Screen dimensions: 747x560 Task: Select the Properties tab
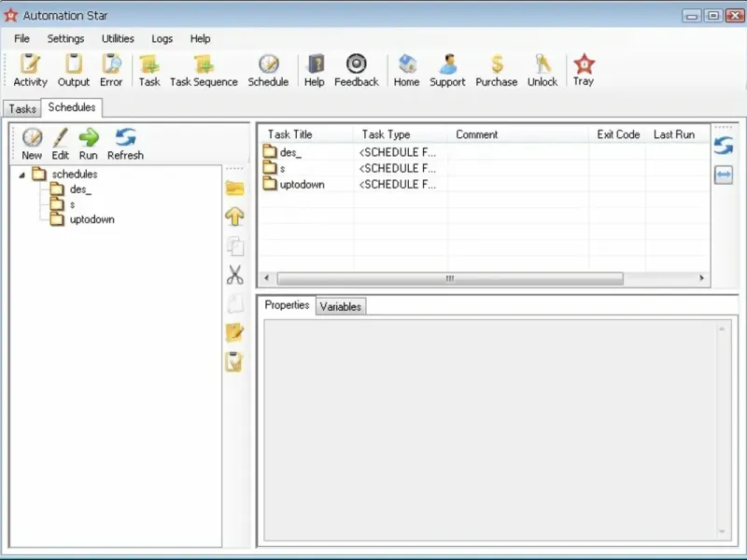coord(287,305)
